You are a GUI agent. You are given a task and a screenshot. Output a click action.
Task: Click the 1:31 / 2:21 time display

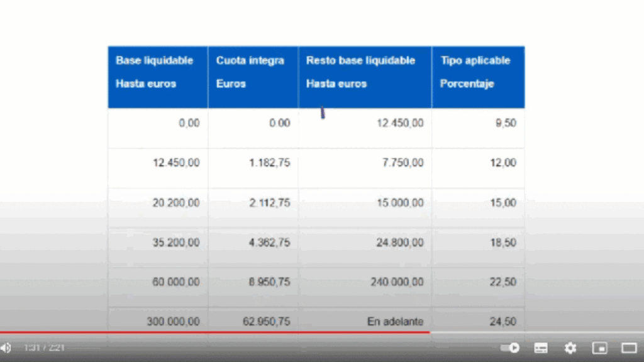click(44, 348)
